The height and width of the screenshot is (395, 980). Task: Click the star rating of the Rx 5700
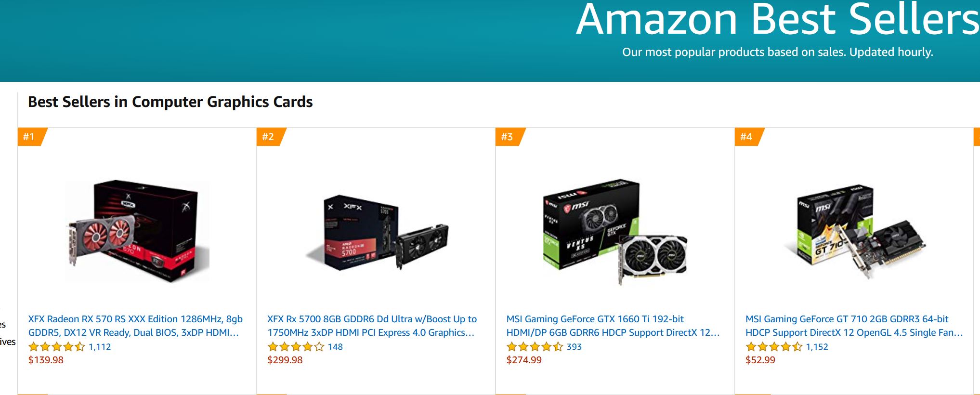coord(295,347)
